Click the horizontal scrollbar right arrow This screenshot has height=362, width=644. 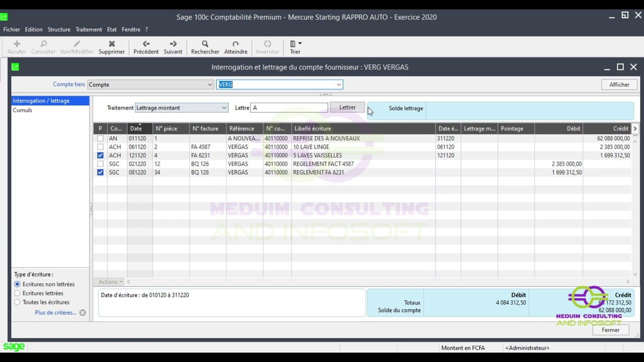tap(627, 282)
